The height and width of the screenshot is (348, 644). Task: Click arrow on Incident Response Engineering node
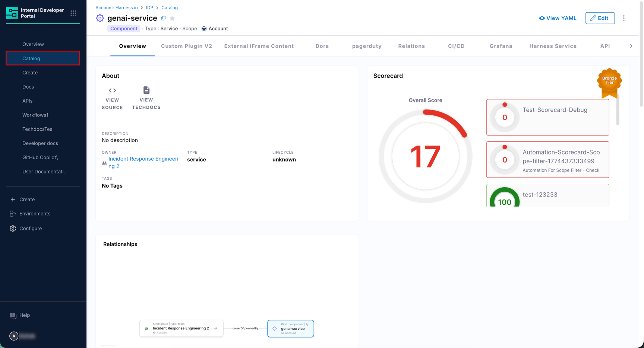click(x=215, y=328)
